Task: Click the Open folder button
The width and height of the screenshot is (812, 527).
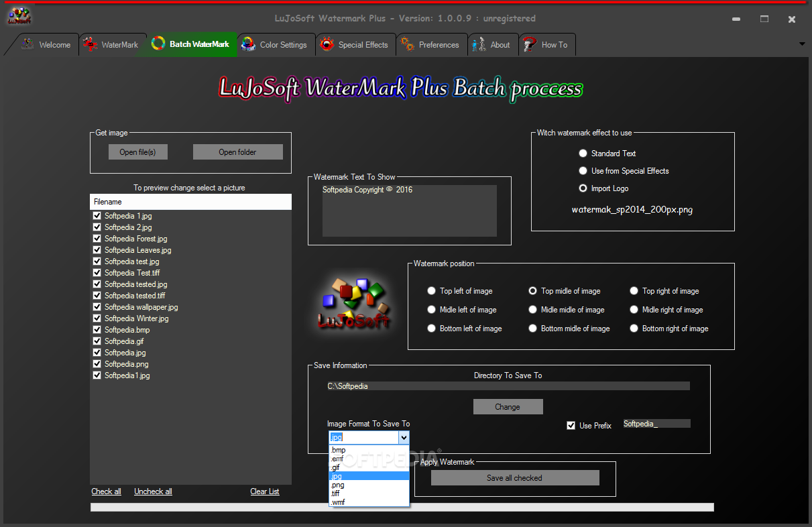Action: point(237,152)
